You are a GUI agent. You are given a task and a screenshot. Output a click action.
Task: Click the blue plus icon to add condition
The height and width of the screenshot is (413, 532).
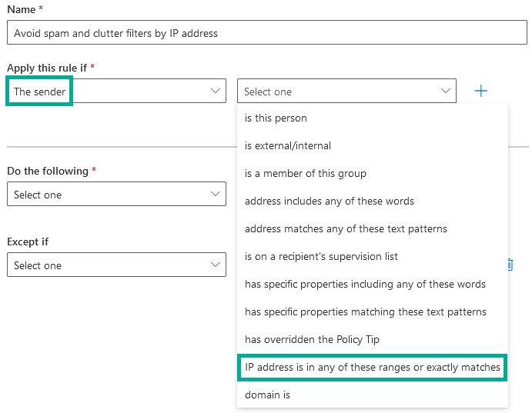click(481, 91)
